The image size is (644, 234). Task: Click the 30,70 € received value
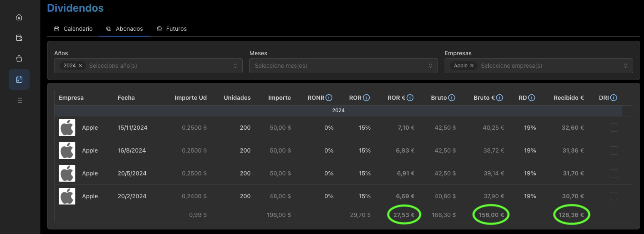coord(573,196)
